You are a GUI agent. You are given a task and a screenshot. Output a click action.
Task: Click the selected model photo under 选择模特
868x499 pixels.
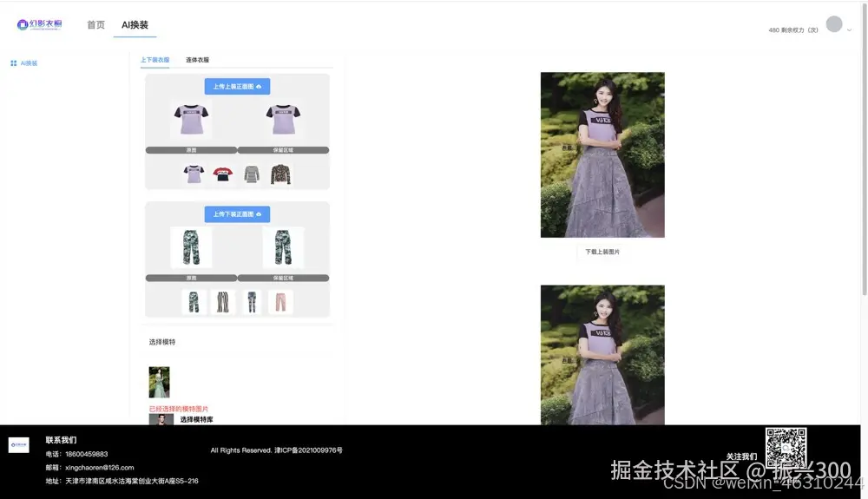160,382
